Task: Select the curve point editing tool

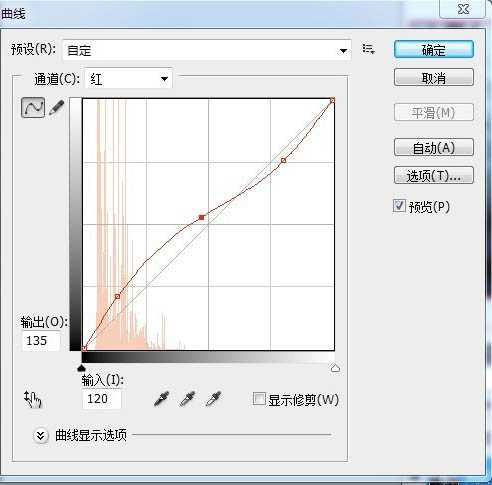Action: click(33, 107)
